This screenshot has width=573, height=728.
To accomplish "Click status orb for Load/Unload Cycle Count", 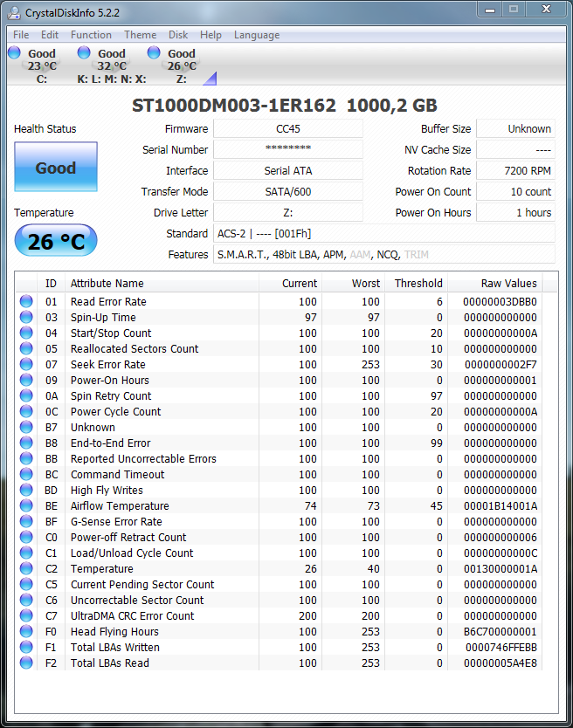I will point(26,553).
